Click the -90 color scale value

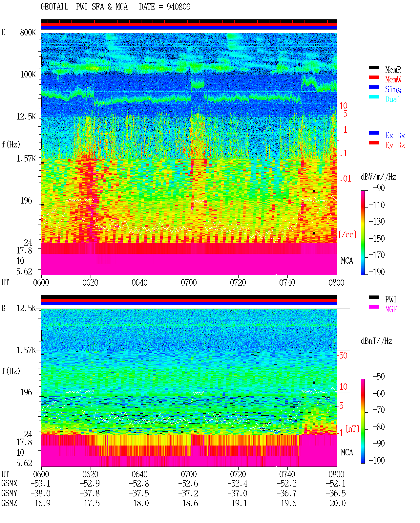[379, 188]
